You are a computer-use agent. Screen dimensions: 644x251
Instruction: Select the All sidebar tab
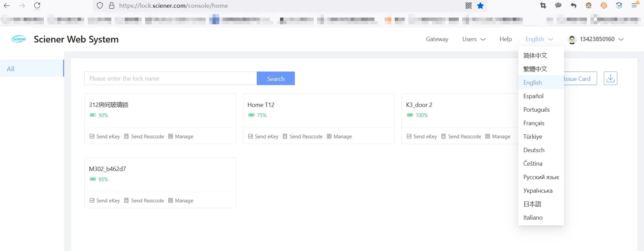(x=32, y=68)
